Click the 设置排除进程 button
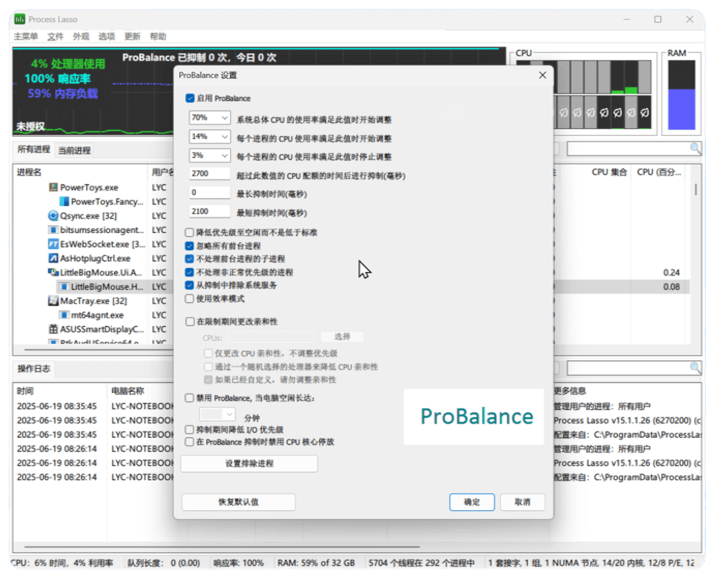Screen dimensions: 719x588 pyautogui.click(x=249, y=464)
